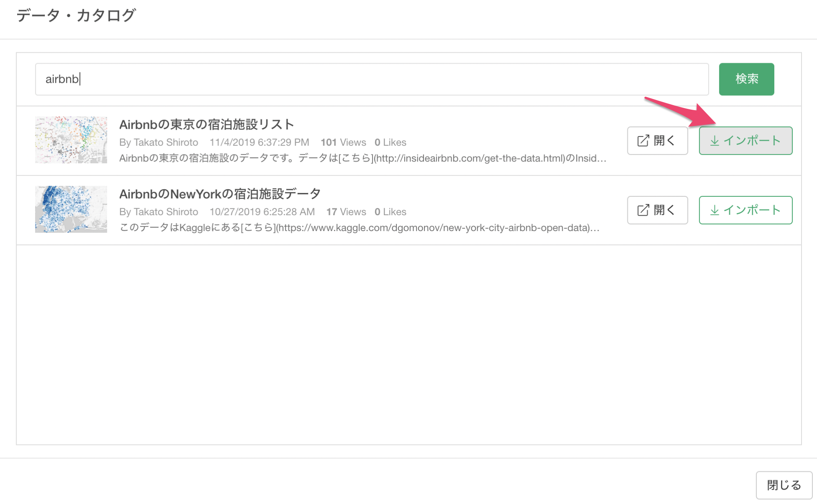
Task: Select title Airbnbの東京の宿泊施設リスト
Action: tap(207, 124)
